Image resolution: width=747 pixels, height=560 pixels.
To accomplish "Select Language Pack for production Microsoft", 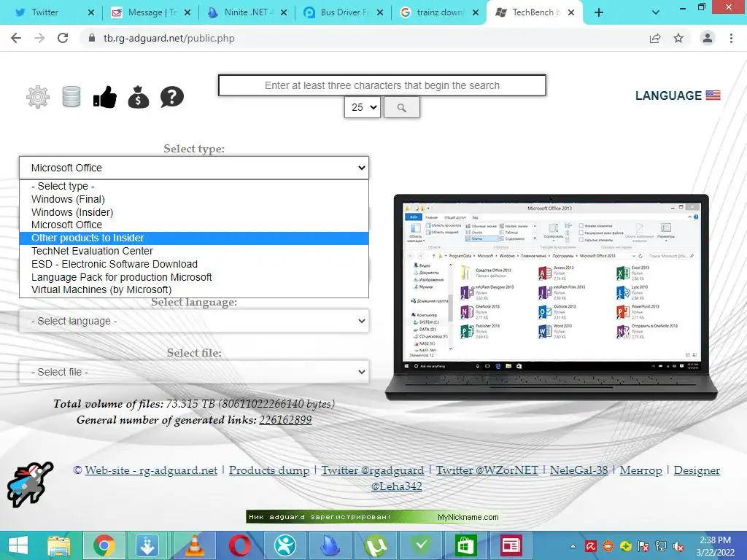I will 194,277.
